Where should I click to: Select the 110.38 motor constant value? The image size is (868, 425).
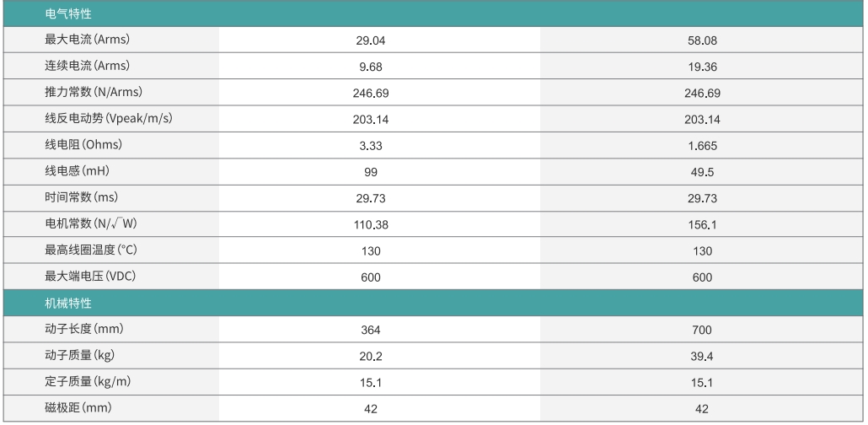371,225
